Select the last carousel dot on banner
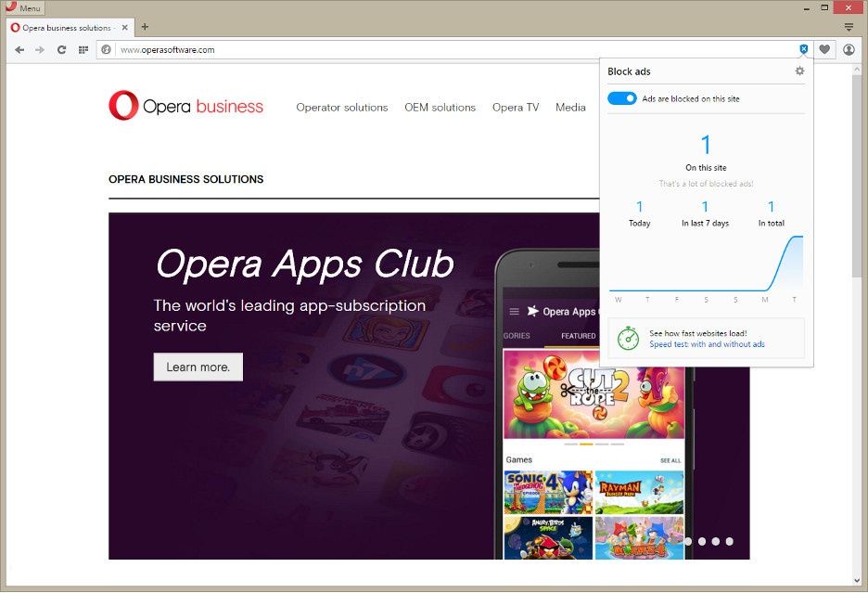Image resolution: width=868 pixels, height=593 pixels. tap(730, 541)
